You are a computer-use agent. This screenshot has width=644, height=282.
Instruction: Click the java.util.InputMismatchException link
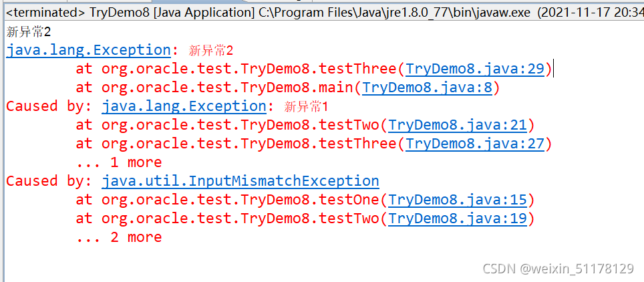240,180
